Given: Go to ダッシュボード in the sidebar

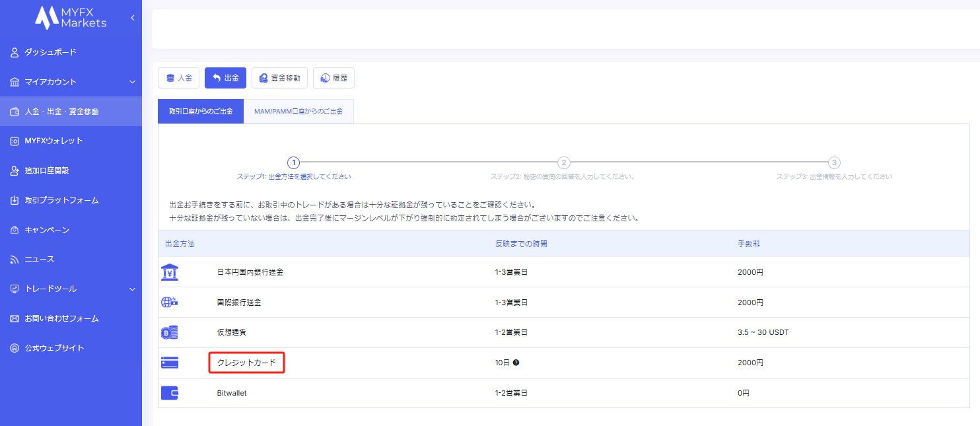Looking at the screenshot, I should point(50,52).
